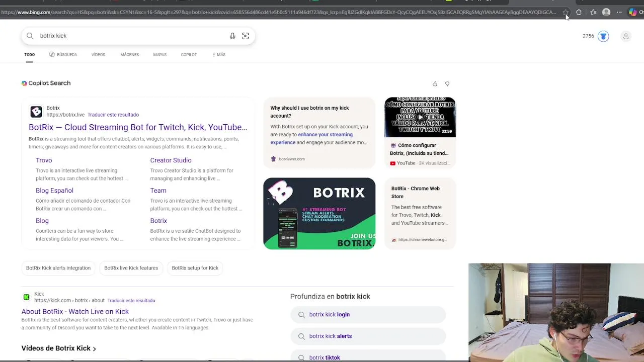Click search icon beside botrix tiktok
The width and height of the screenshot is (644, 362).
[301, 357]
